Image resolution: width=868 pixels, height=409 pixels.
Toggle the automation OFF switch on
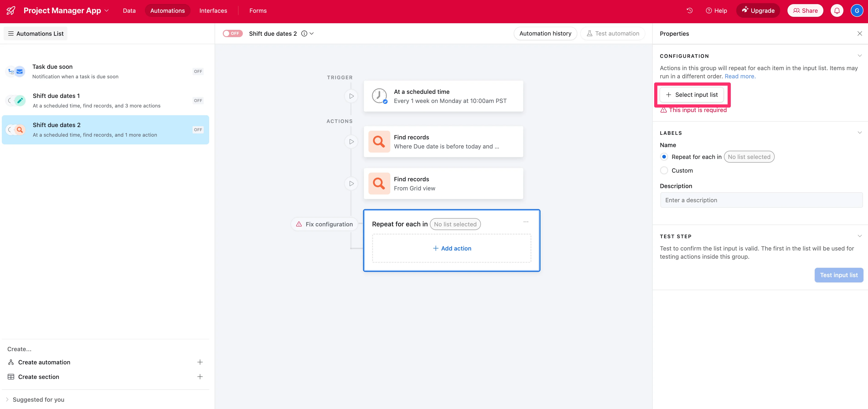point(233,33)
